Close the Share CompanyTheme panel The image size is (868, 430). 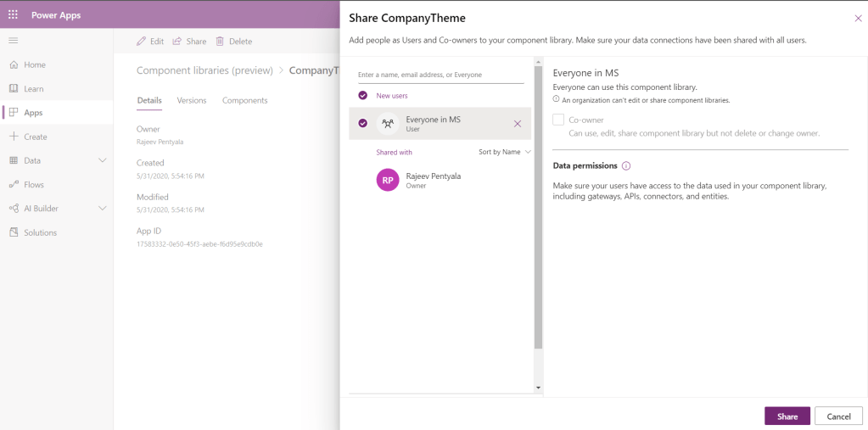pyautogui.click(x=858, y=18)
